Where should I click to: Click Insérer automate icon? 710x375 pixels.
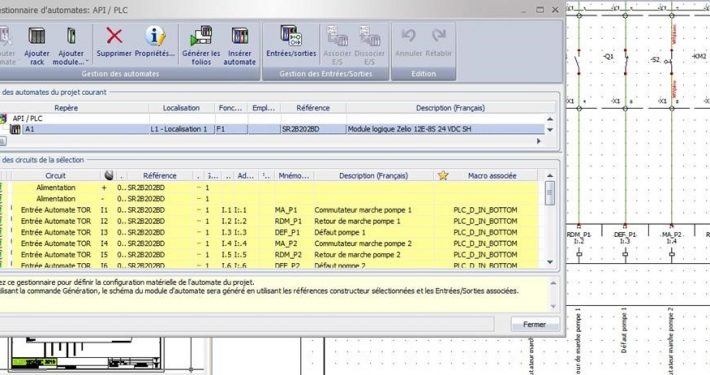click(240, 36)
